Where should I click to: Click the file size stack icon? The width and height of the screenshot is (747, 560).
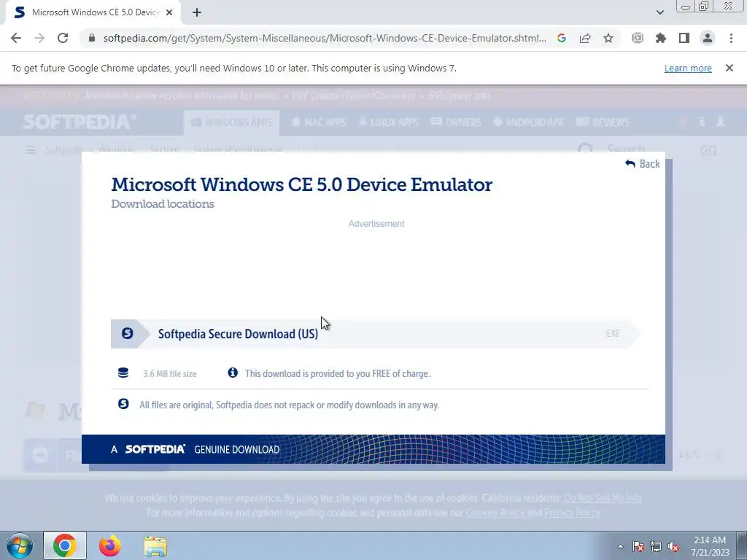(x=123, y=373)
